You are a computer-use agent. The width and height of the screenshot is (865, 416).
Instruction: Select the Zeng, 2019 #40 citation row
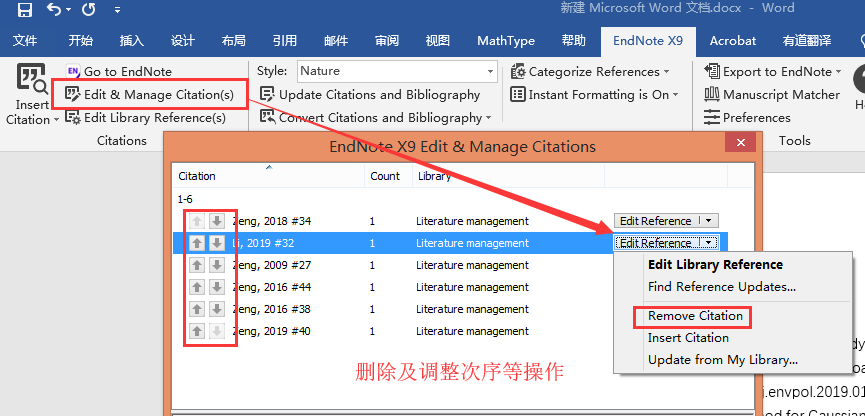tap(393, 332)
